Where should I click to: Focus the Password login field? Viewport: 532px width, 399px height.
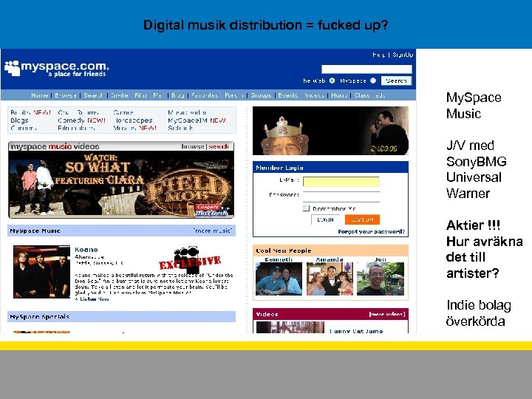pos(341,197)
